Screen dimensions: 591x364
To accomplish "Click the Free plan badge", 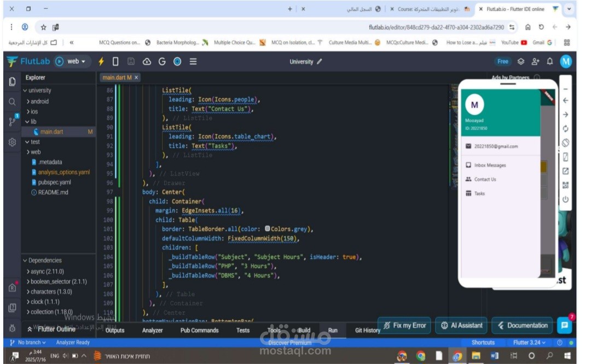I will [x=502, y=61].
